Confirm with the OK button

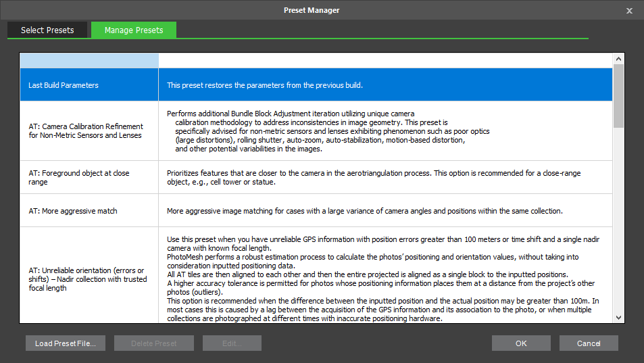521,343
